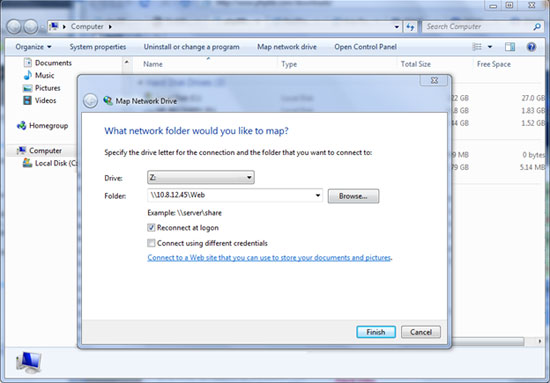Click the computer icon in details pane
This screenshot has height=383, width=550.
click(x=29, y=362)
